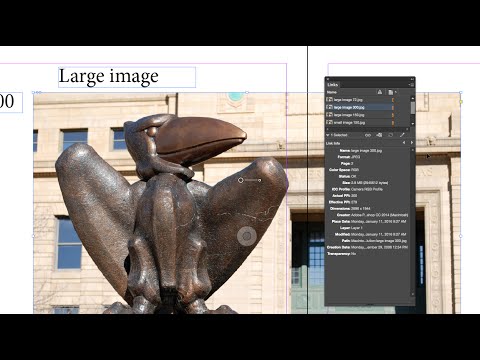Screen dimensions: 480x360
Task: Click the Modified date row
Action: [371, 234]
